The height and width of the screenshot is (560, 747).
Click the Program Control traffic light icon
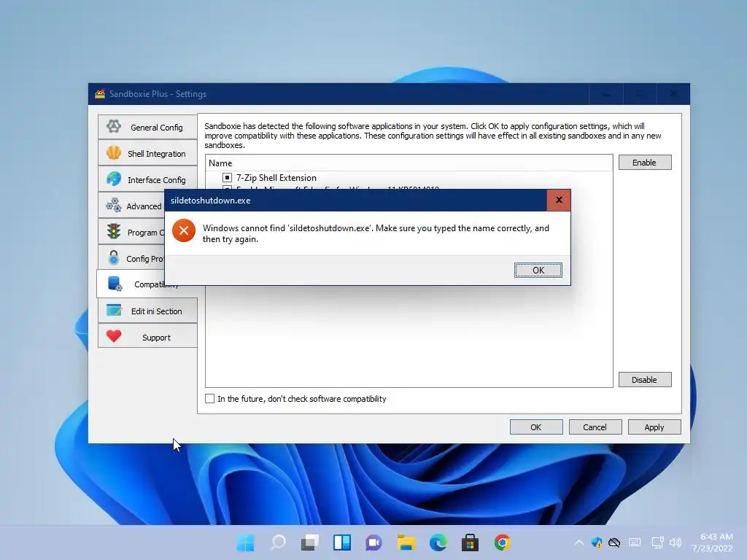(113, 231)
